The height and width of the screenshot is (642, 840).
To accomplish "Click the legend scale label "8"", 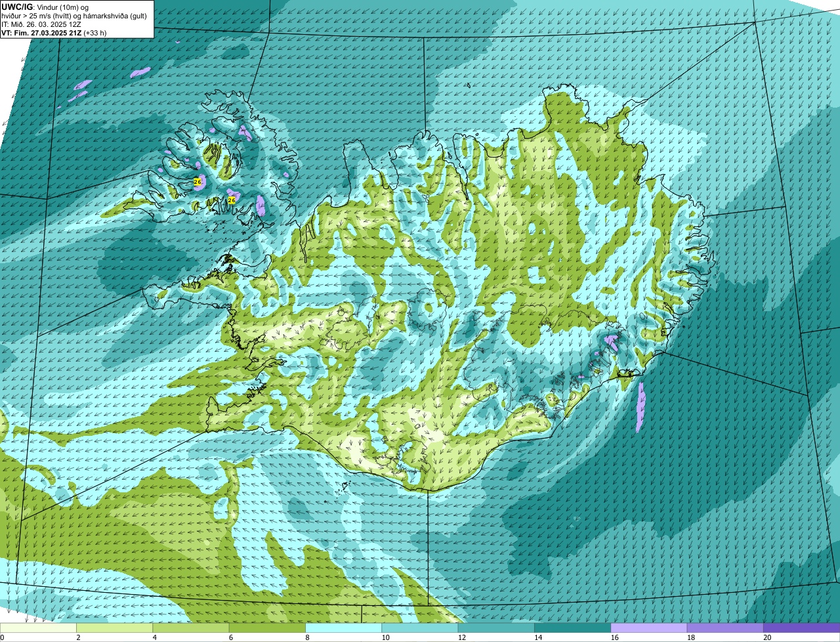I will 307,637.
